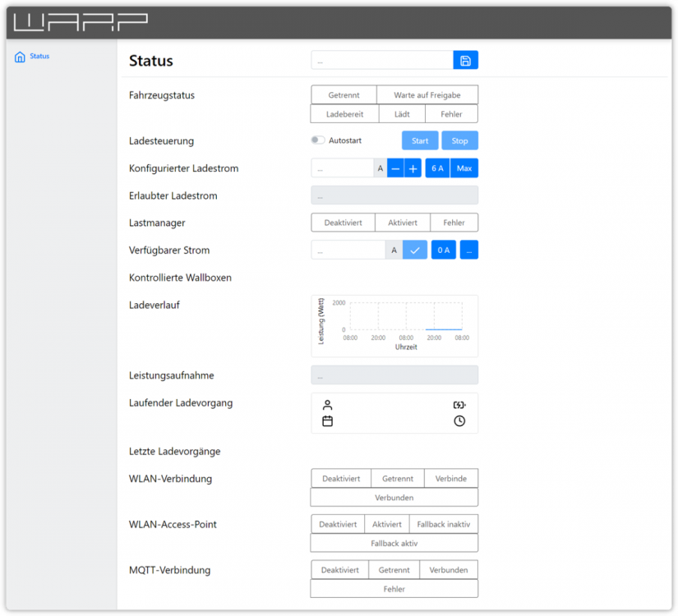Decrease charging current with minus button

point(395,168)
